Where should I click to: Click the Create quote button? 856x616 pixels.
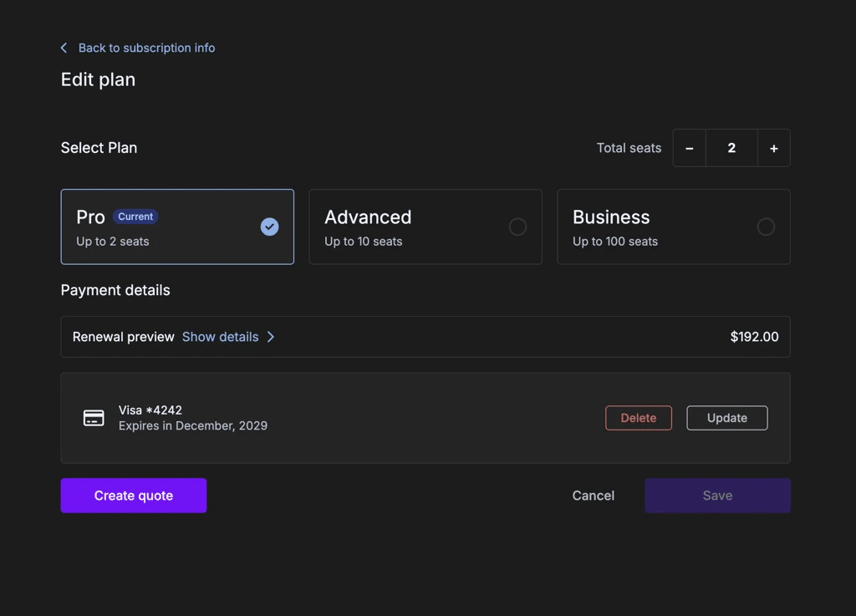point(133,495)
